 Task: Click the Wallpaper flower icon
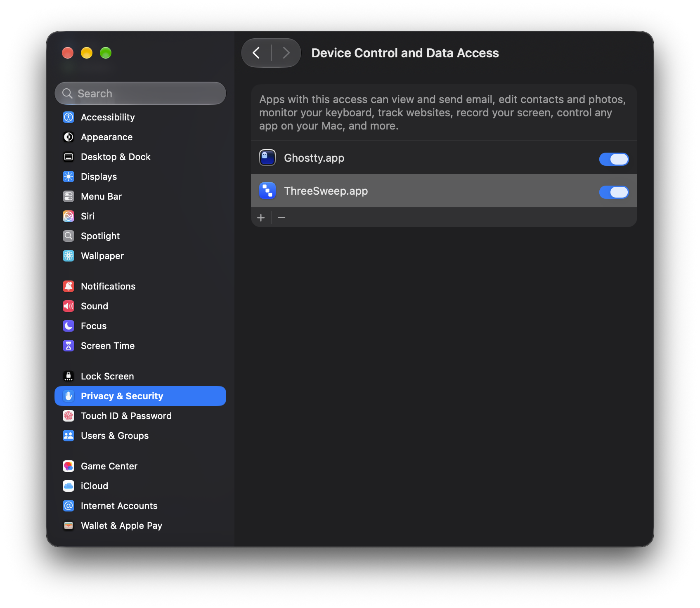[x=69, y=256]
